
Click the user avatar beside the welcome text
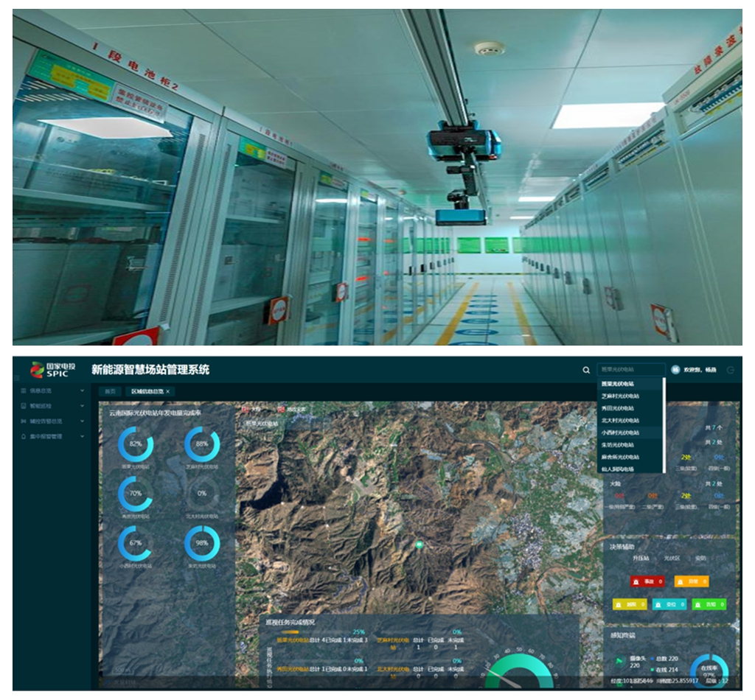point(675,369)
